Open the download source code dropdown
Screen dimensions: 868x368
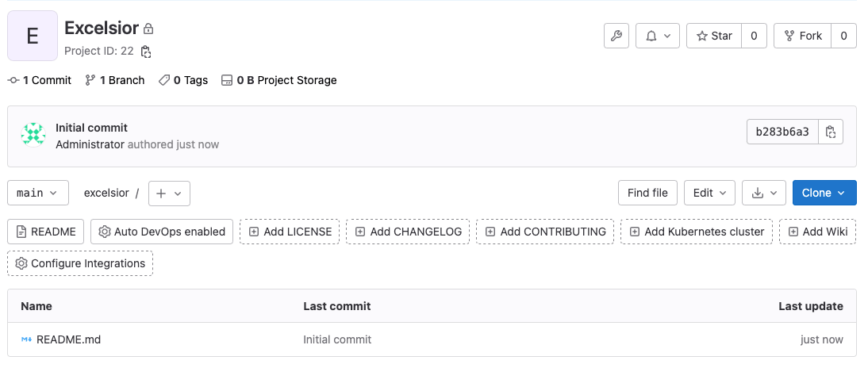(763, 193)
